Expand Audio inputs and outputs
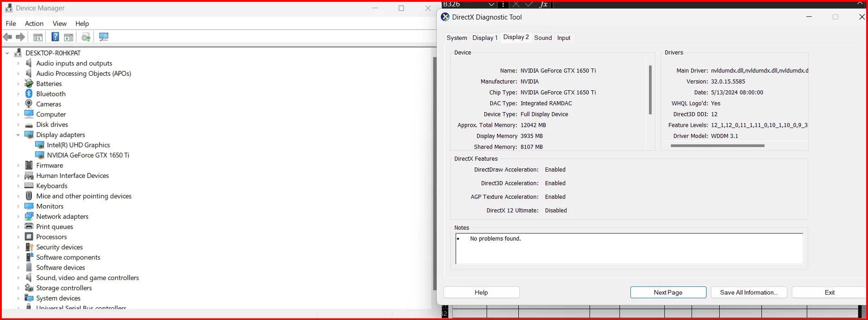Viewport: 868px width, 320px height. [18, 63]
